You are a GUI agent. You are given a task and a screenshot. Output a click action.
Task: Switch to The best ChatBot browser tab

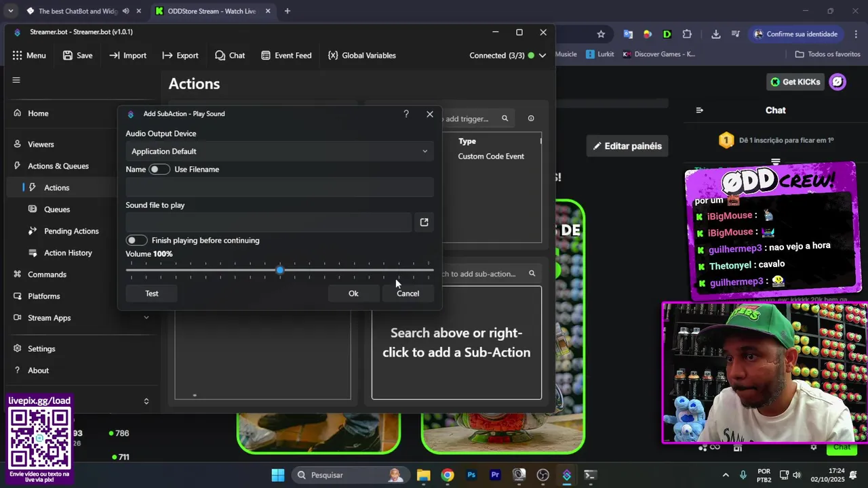click(78, 12)
